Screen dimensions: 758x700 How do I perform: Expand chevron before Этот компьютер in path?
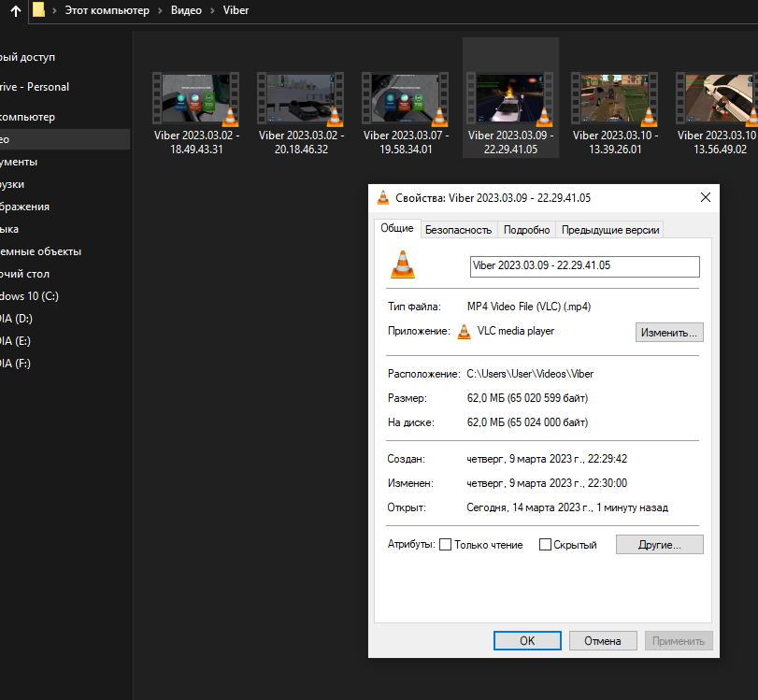click(54, 10)
